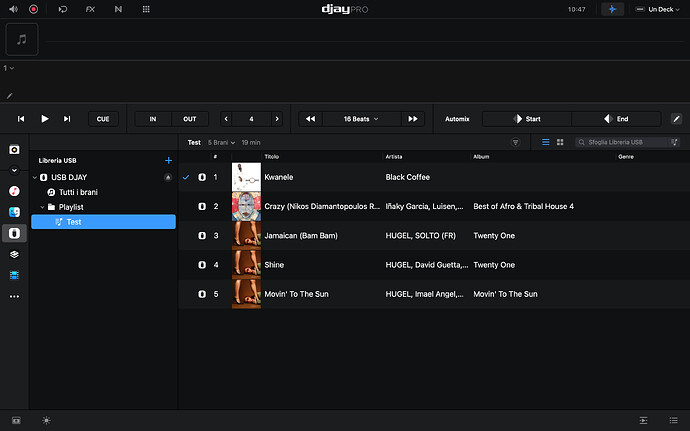Switch library to list view
690x431 pixels.
[x=546, y=142]
